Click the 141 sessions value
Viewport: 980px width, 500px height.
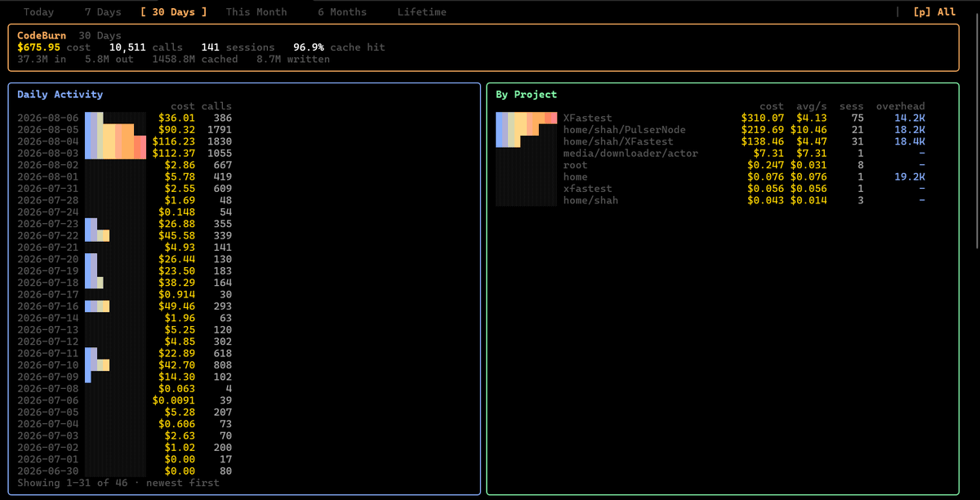click(x=238, y=47)
